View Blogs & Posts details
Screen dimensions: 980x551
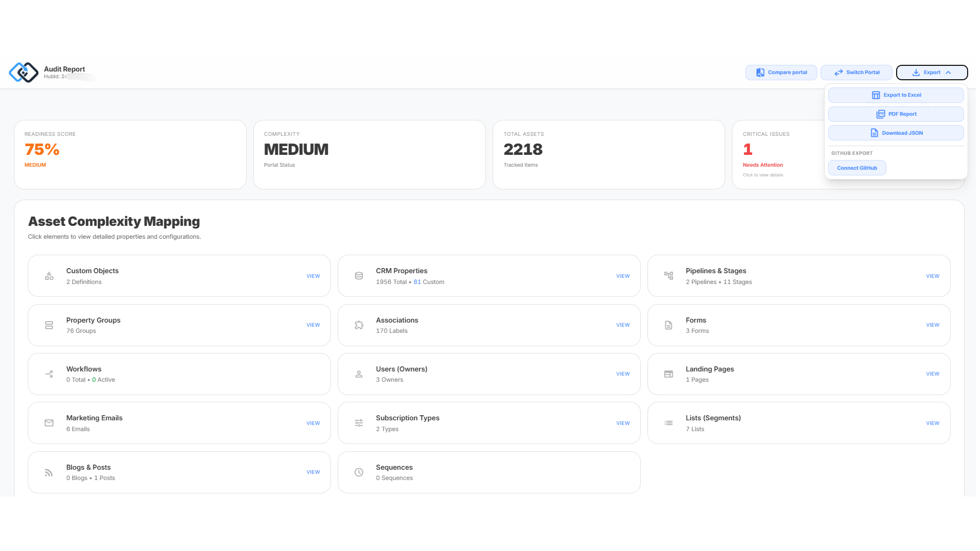(x=313, y=472)
